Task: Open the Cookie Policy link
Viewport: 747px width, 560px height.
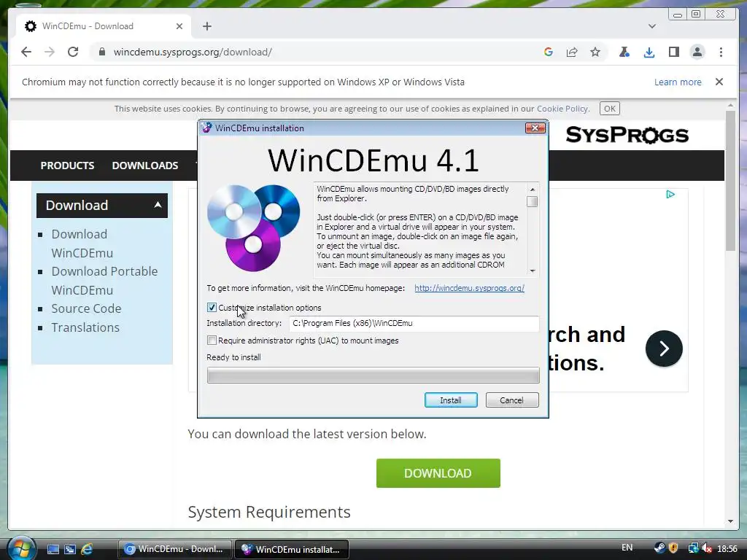Action: pos(562,109)
